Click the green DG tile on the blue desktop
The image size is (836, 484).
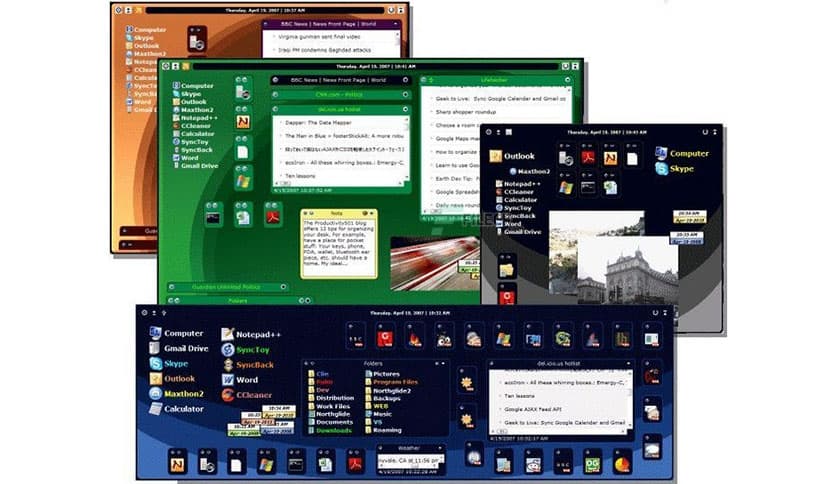[593, 463]
